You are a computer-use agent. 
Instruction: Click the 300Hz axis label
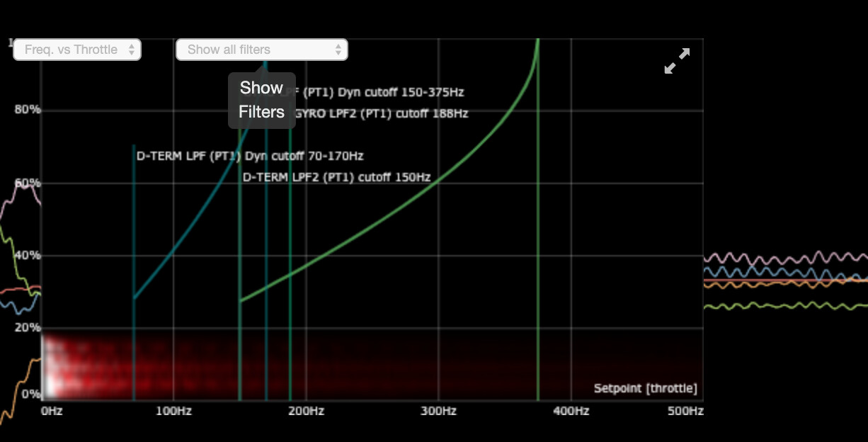439,411
